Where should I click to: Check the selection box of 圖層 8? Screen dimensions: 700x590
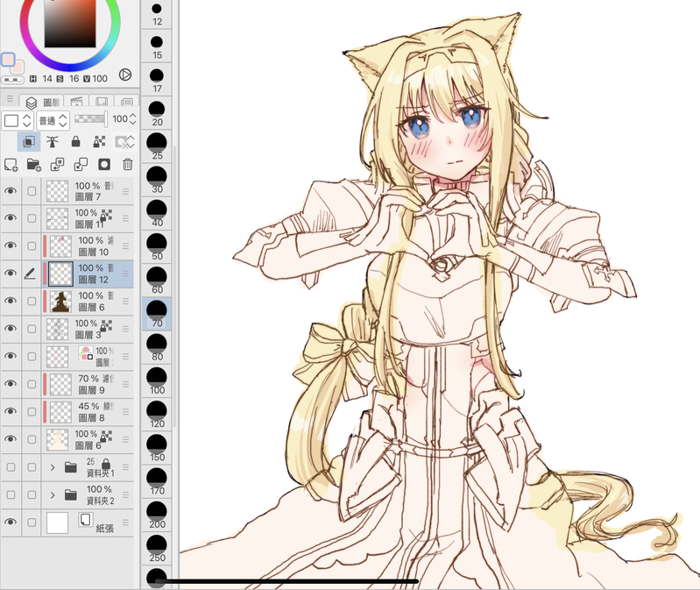tap(32, 412)
